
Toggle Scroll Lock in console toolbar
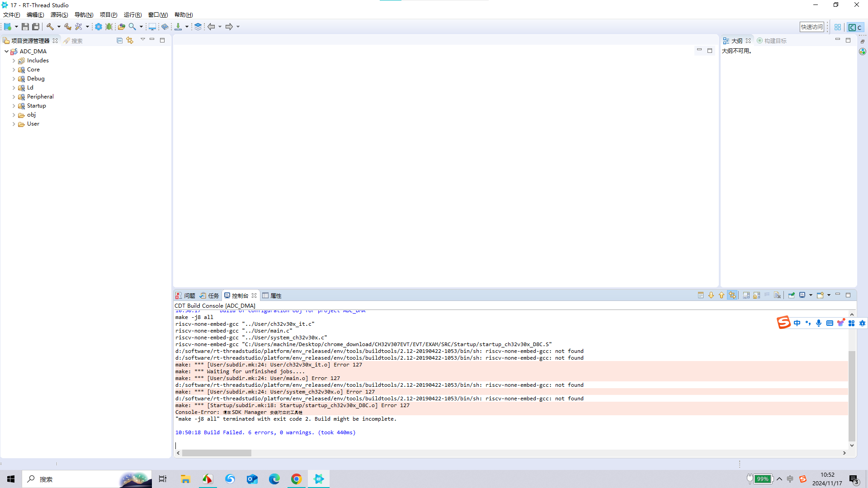(757, 295)
